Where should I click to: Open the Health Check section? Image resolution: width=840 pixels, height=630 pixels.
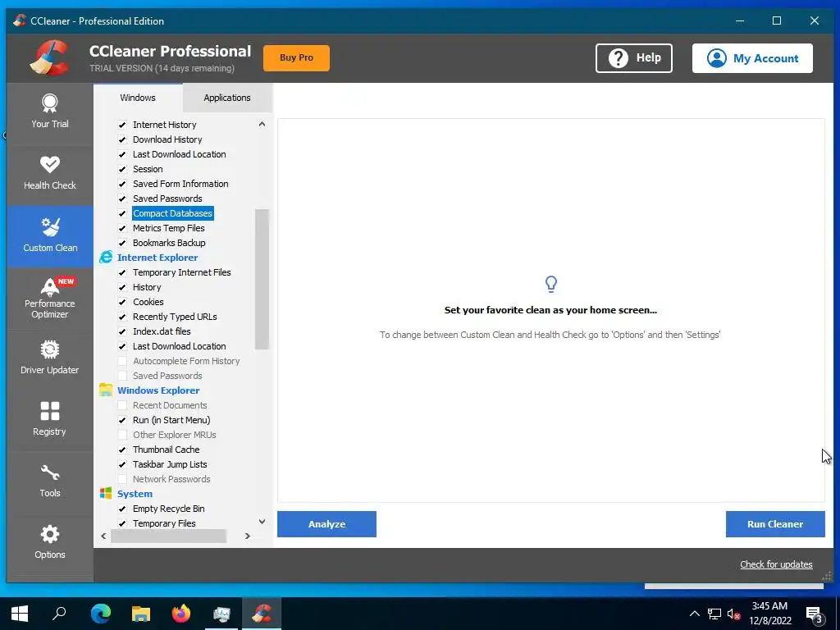click(x=50, y=174)
